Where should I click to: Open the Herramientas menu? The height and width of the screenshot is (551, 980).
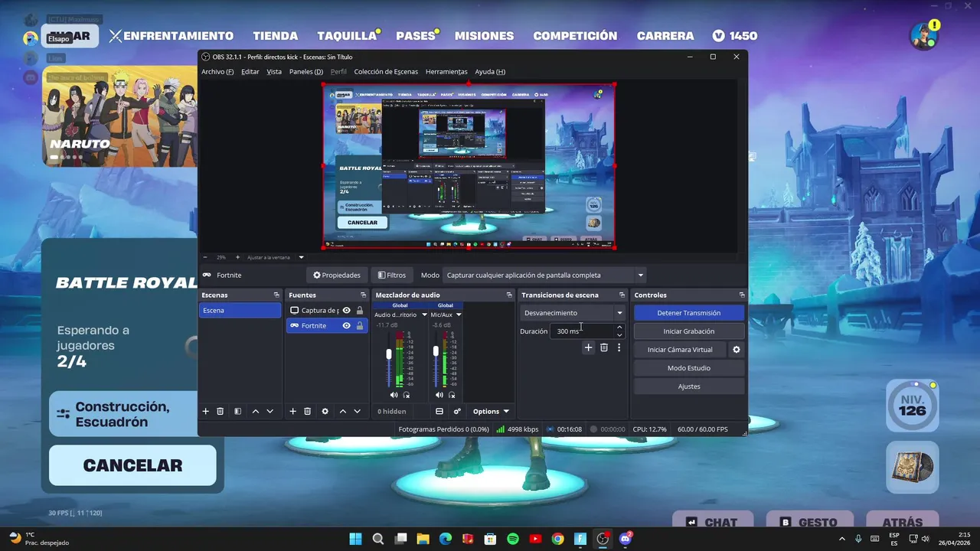click(x=446, y=72)
